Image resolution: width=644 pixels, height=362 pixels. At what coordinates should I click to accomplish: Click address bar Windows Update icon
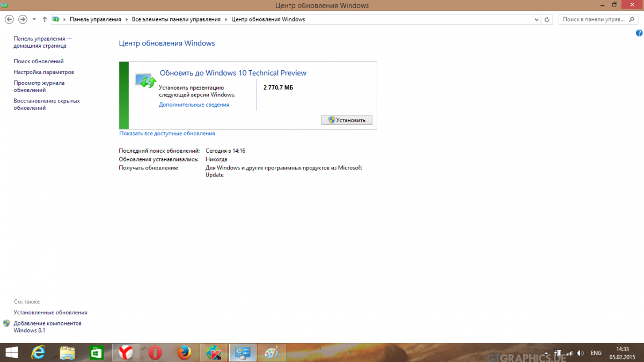point(56,19)
